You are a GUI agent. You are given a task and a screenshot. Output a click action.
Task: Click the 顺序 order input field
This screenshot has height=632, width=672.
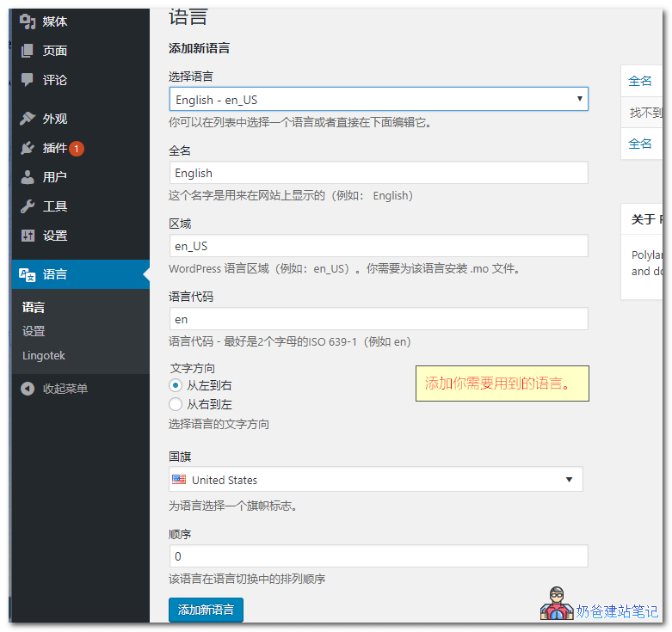(378, 556)
